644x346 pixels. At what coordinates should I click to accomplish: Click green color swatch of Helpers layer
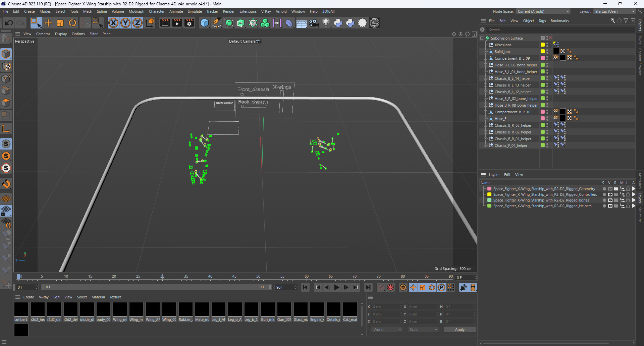(489, 206)
